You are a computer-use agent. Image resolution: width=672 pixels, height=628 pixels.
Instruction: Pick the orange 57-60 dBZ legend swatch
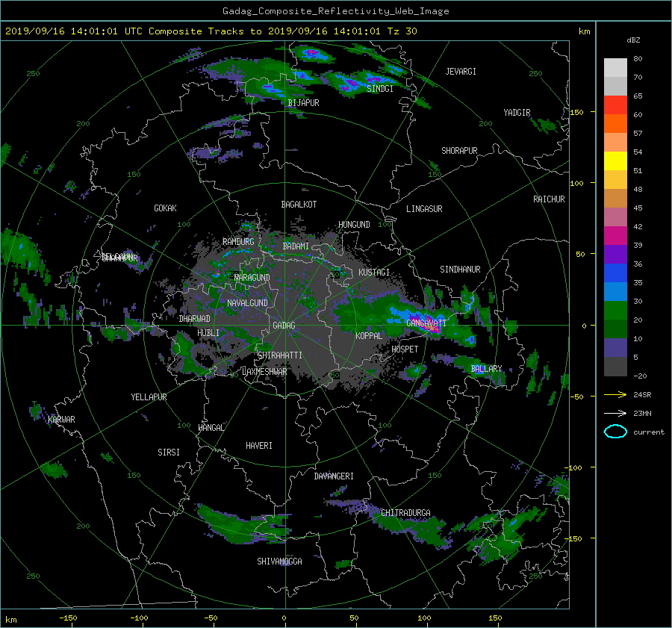point(615,124)
